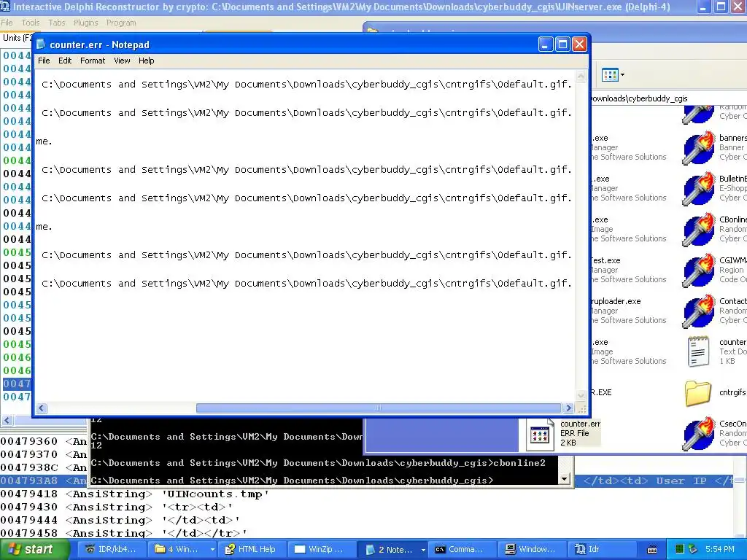Open Notepad Format menu
This screenshot has height=560, width=747.
pos(93,61)
